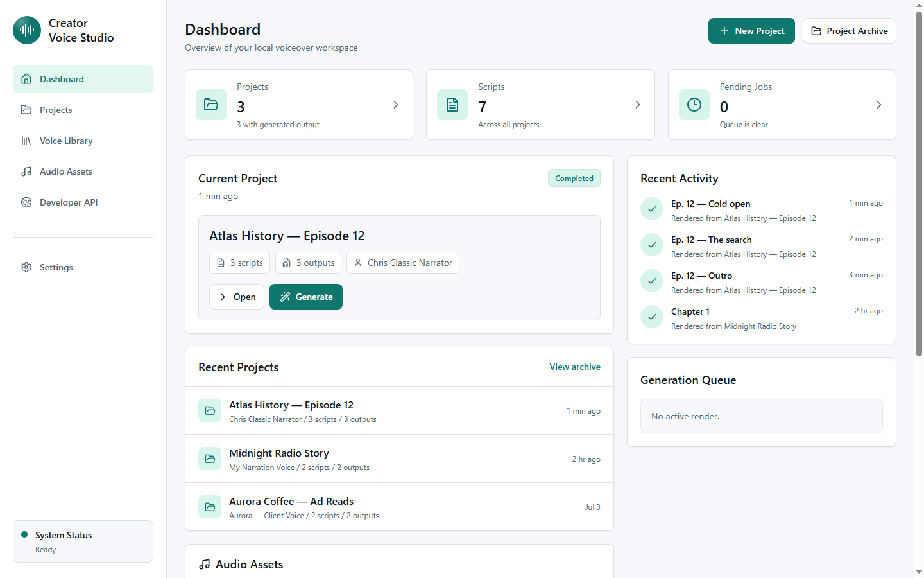Click folder icon beside Midnight Radio Story
This screenshot has width=924, height=578.
click(210, 459)
